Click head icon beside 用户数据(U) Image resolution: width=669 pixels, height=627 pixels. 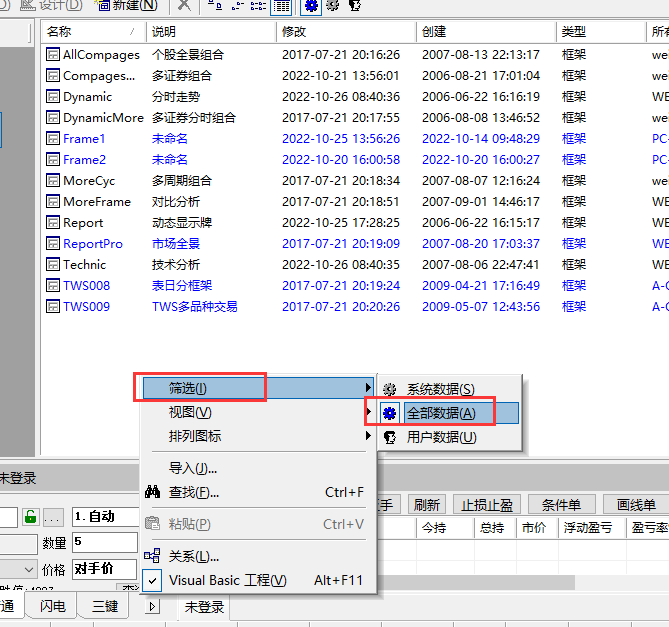(x=389, y=437)
